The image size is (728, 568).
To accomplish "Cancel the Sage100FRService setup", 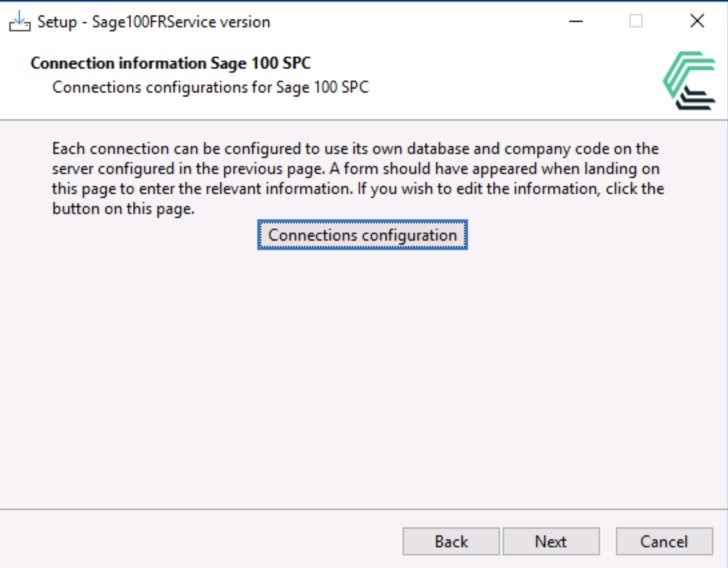I will [663, 541].
